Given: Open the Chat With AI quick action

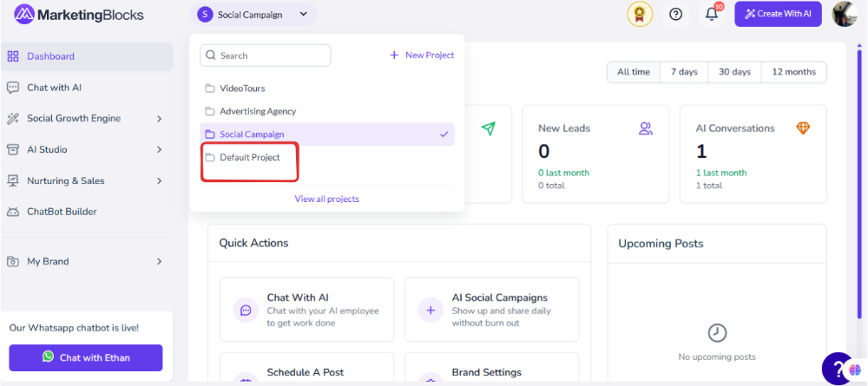Looking at the screenshot, I should coord(306,310).
